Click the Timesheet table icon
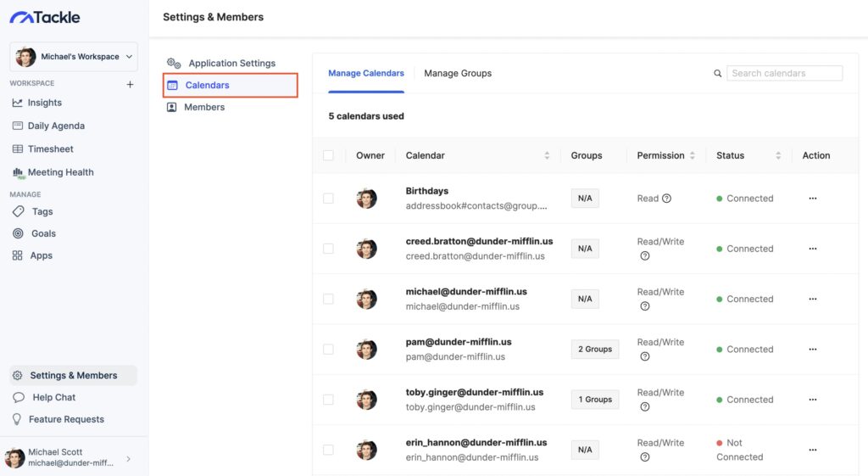Viewport: 868px width, 476px height. [17, 149]
